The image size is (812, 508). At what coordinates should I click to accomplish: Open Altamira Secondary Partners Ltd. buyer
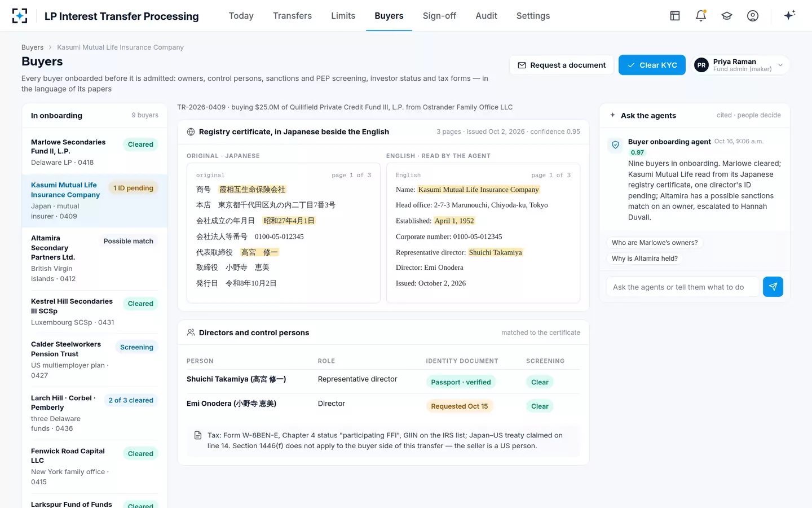tap(95, 258)
